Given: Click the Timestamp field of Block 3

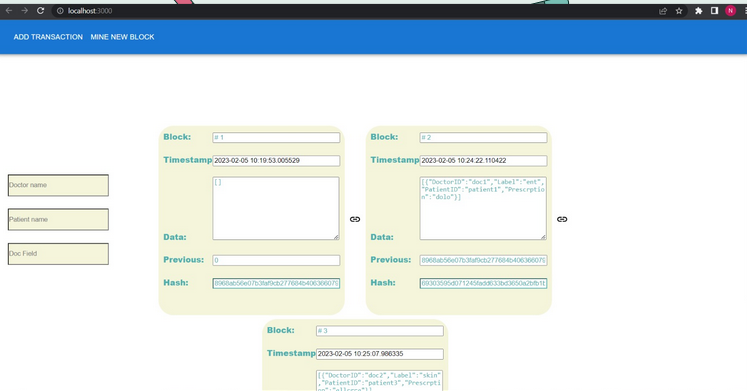Looking at the screenshot, I should (380, 354).
